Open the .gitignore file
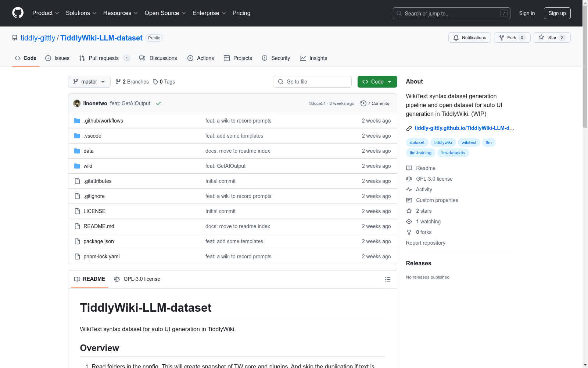 [x=94, y=196]
